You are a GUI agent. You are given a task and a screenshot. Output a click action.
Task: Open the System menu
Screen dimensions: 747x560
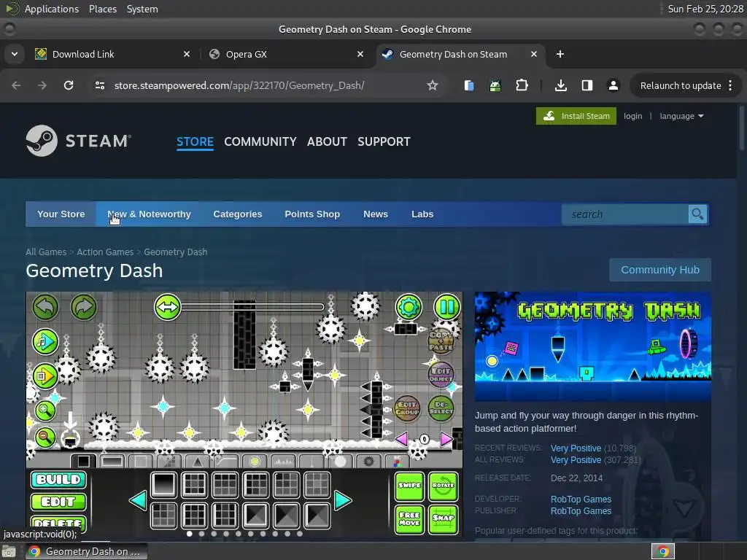(x=142, y=9)
